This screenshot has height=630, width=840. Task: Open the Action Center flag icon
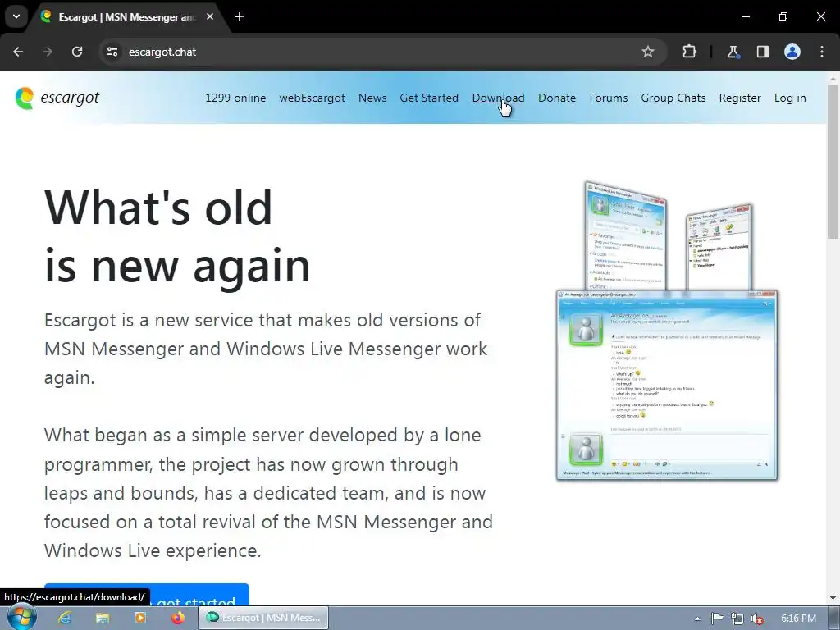click(x=717, y=619)
